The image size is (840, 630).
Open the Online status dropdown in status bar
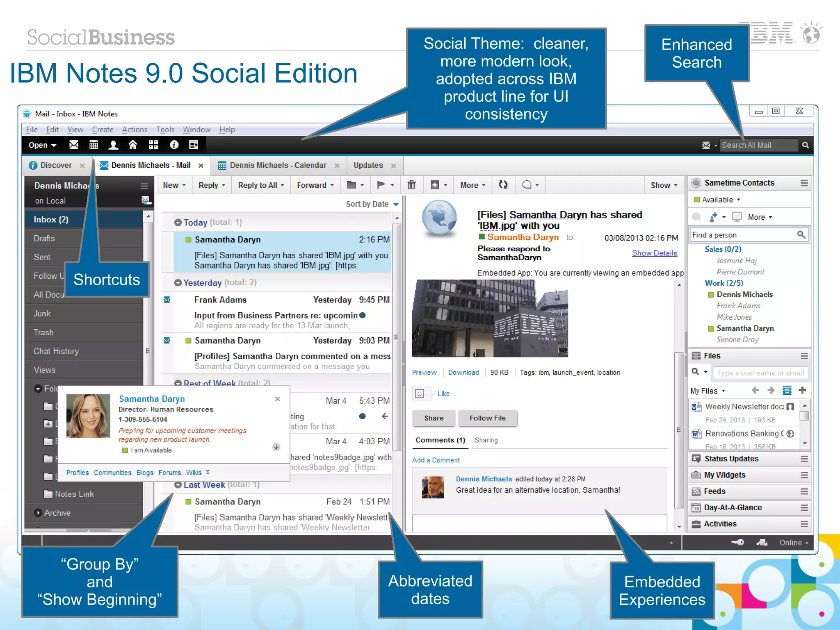coord(794,543)
